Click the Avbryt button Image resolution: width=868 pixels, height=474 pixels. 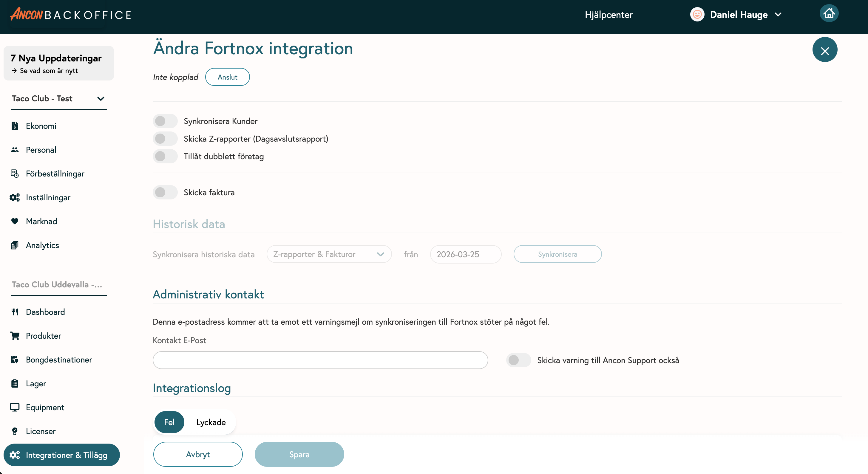point(198,455)
